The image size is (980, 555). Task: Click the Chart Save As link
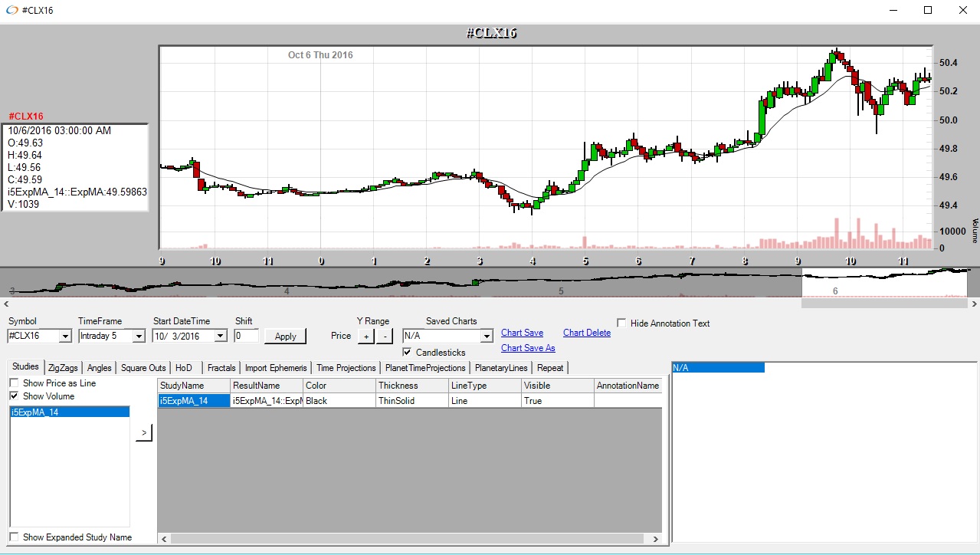pos(528,348)
